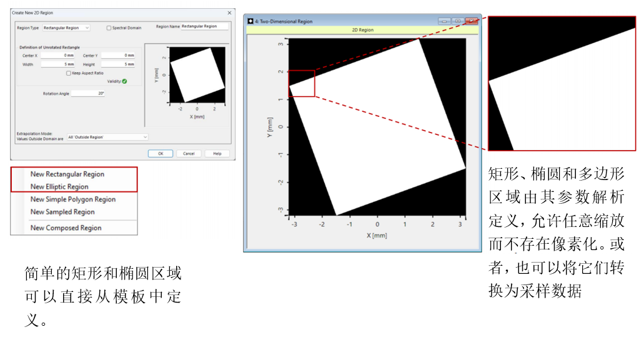
Task: Confirm the dialog with OK
Action: point(161,153)
